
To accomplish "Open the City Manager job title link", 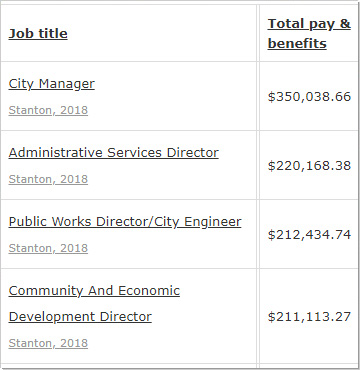I will [52, 84].
